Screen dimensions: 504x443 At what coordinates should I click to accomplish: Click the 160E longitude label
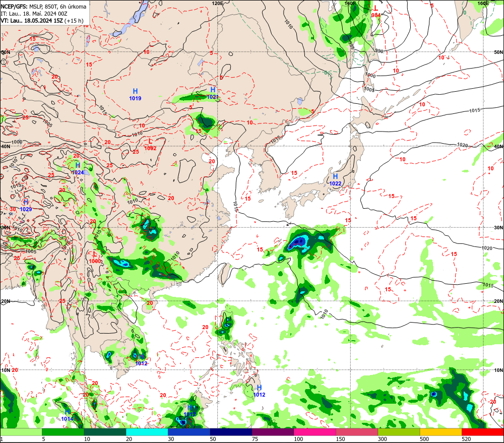483,3
